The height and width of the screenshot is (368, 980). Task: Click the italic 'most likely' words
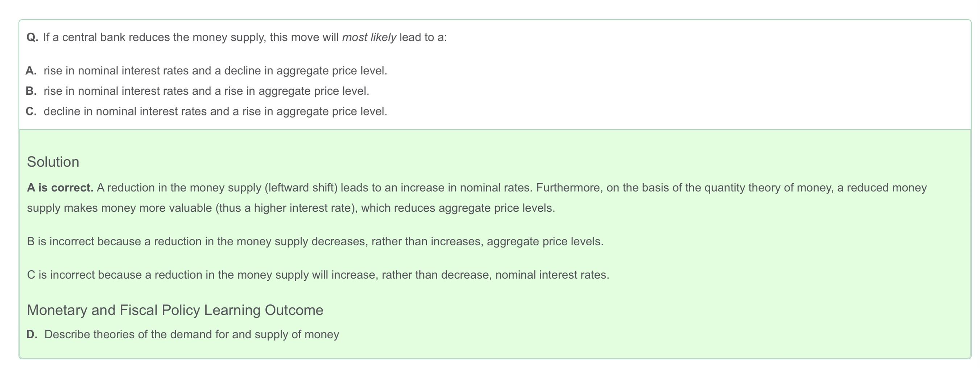[369, 37]
